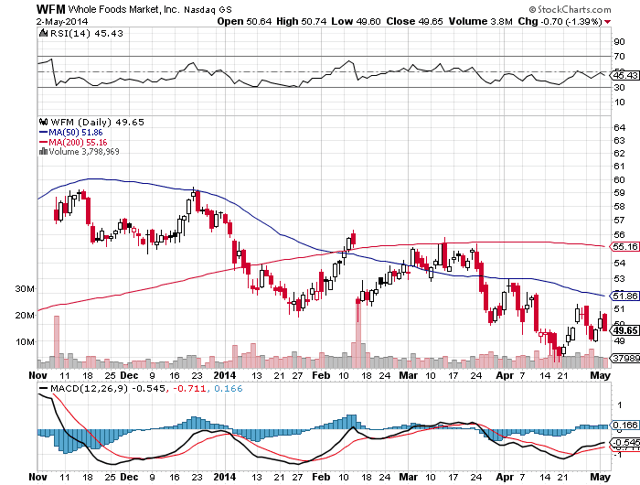Click the Chg -0.70 (-1.39%) value
Screen dimensions: 640x485
coord(560,21)
